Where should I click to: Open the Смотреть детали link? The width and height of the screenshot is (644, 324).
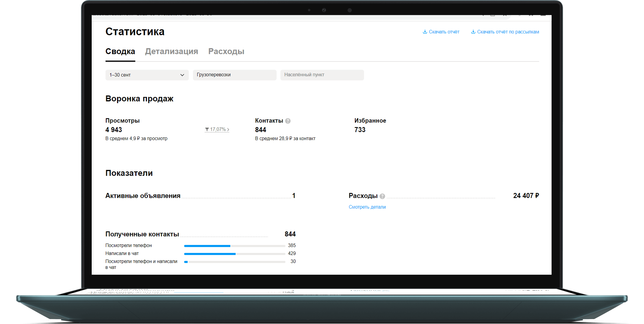367,207
